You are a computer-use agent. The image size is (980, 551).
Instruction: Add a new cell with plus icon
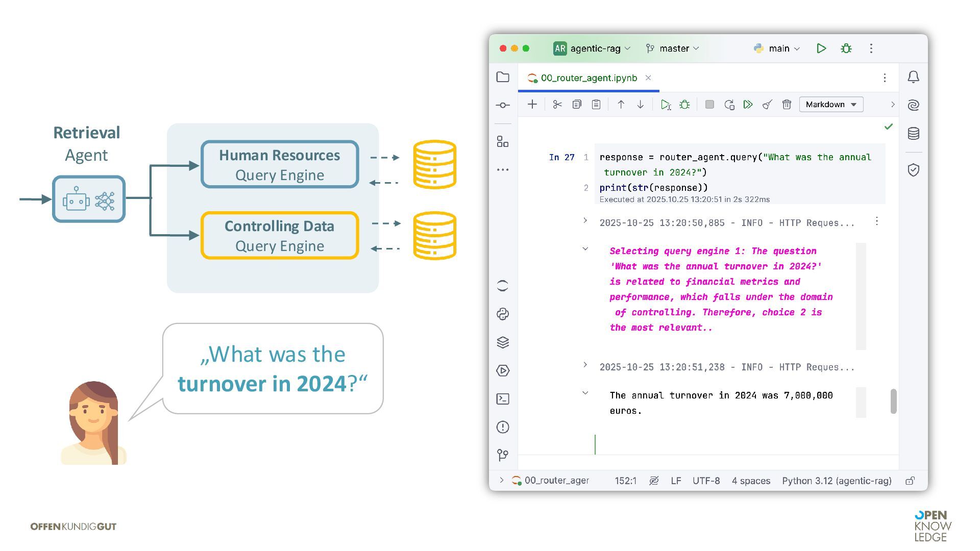click(532, 105)
